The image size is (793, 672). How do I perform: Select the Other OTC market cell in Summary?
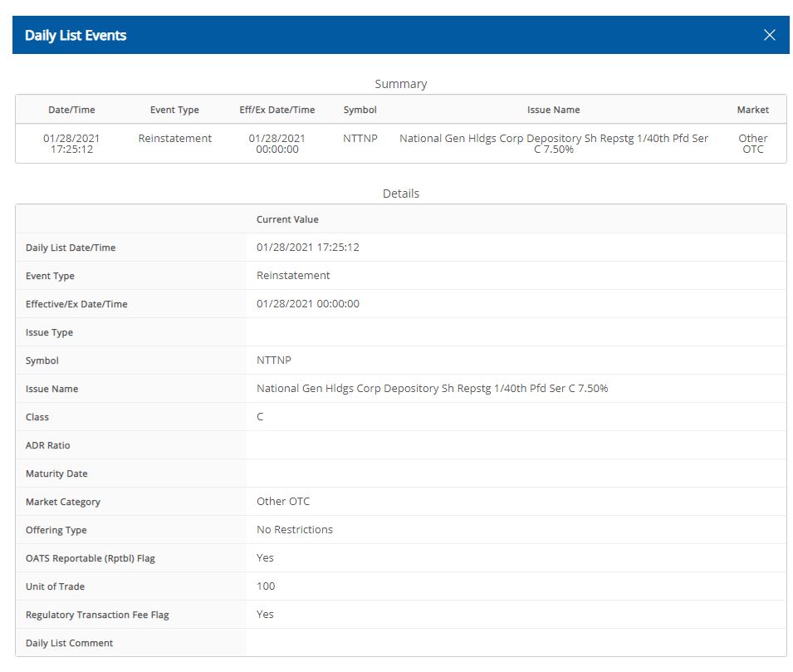tap(752, 144)
